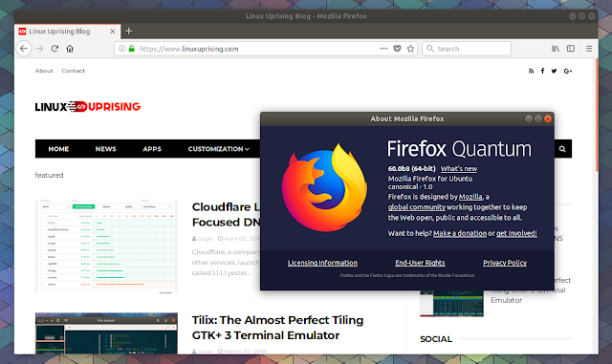Open the What's new link

pos(459,169)
